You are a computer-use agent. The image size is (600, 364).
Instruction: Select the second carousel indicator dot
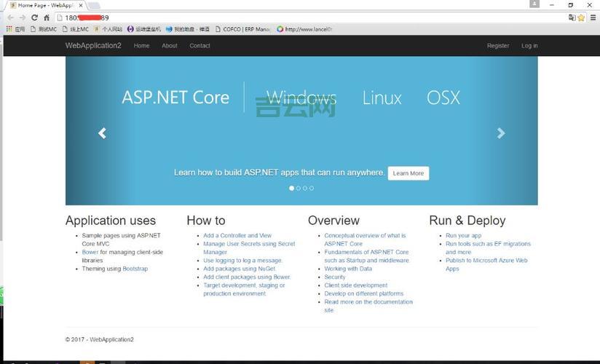coord(299,188)
